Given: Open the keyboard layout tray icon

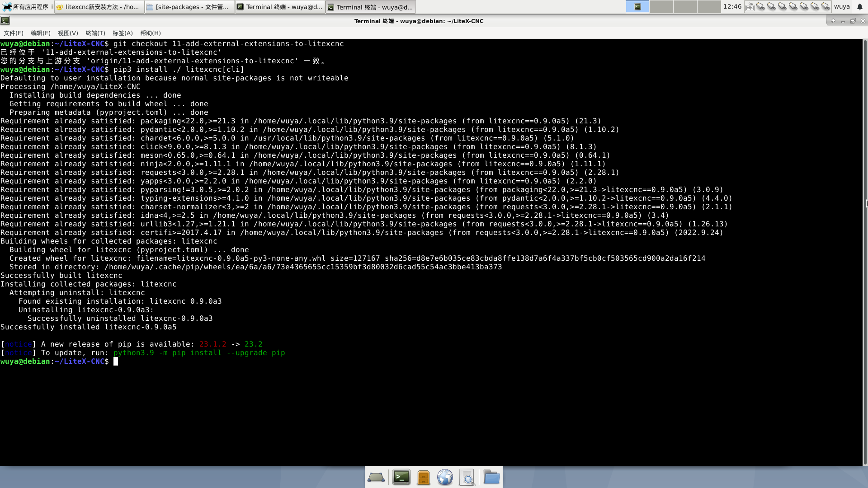Looking at the screenshot, I should 750,7.
